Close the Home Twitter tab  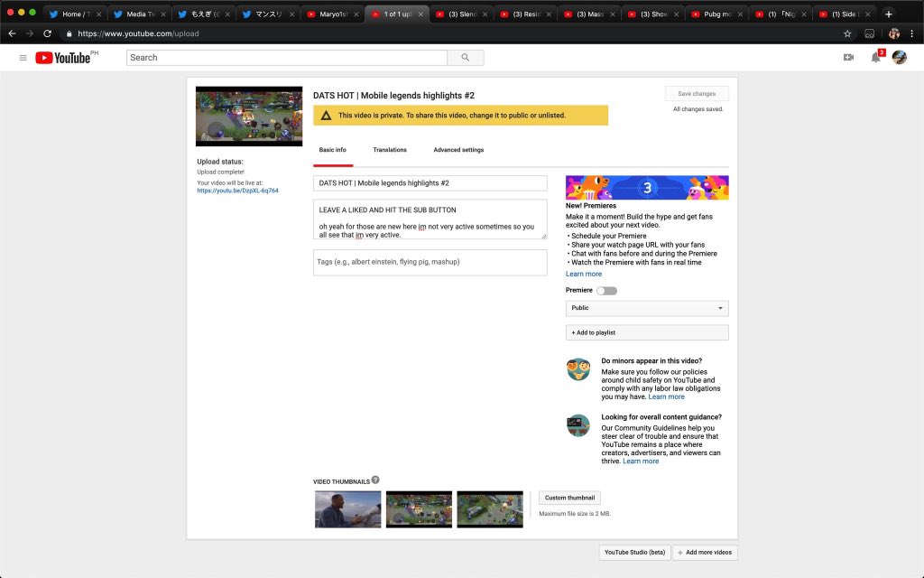98,14
